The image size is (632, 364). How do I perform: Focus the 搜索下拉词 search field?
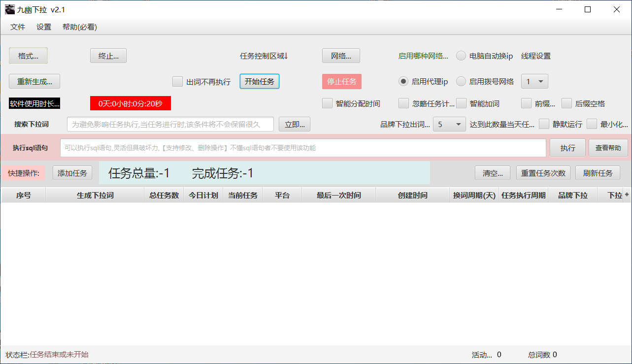tap(170, 124)
